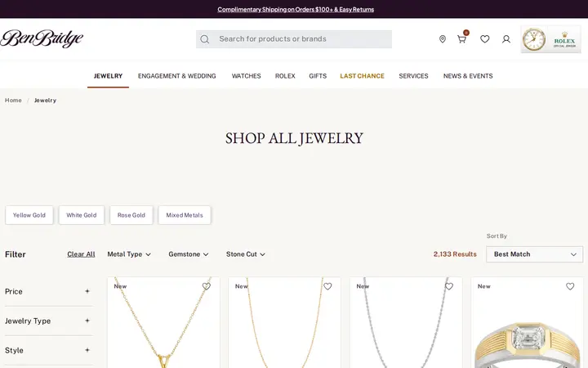The height and width of the screenshot is (368, 588).
Task: Click Jewelry breadcrumb
Action: coord(46,101)
